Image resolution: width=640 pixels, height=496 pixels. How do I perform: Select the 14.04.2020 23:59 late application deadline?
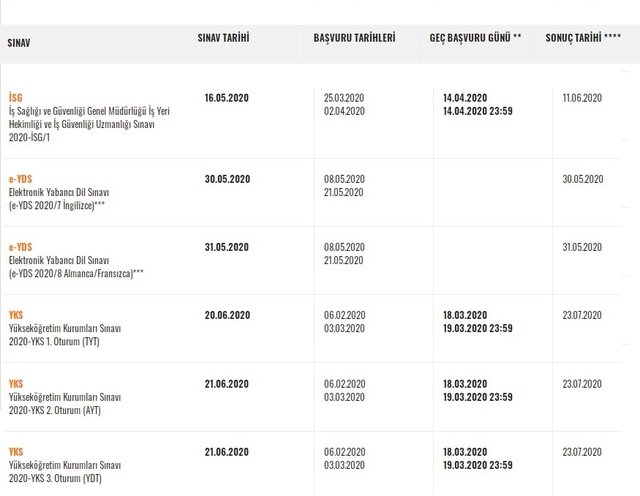pyautogui.click(x=478, y=111)
